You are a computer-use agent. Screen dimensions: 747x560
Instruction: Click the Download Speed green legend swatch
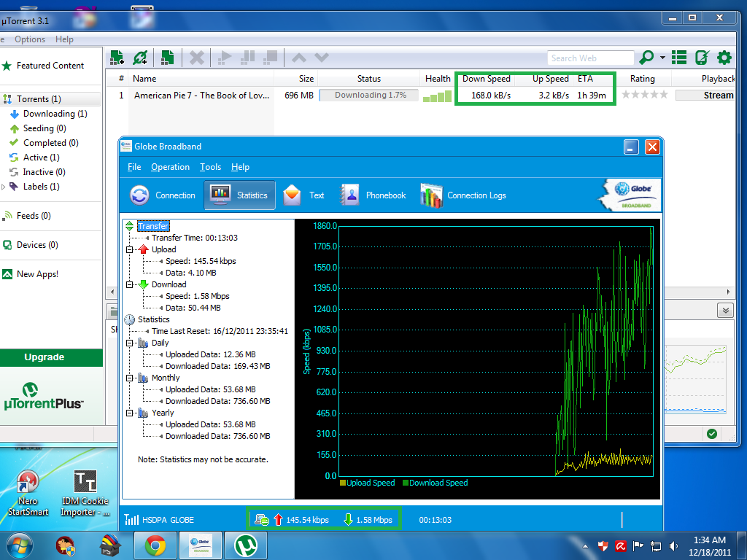pyautogui.click(x=406, y=483)
